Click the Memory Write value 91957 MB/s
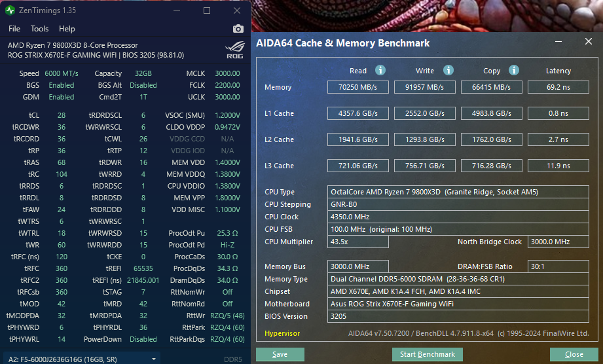The height and width of the screenshot is (364, 603). (x=424, y=87)
